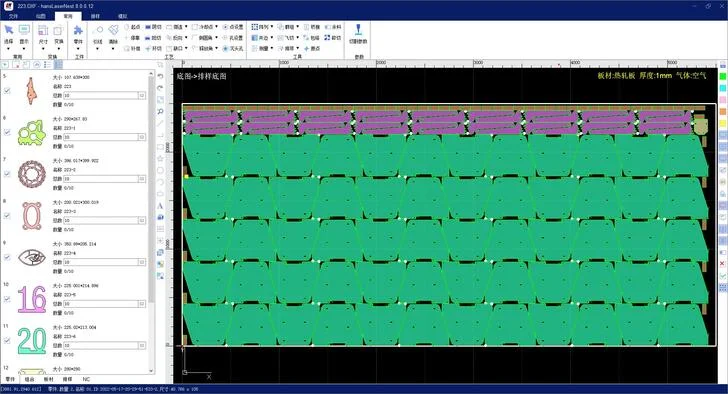
Task: Click the 释放角 release angle button
Action: [x=202, y=48]
